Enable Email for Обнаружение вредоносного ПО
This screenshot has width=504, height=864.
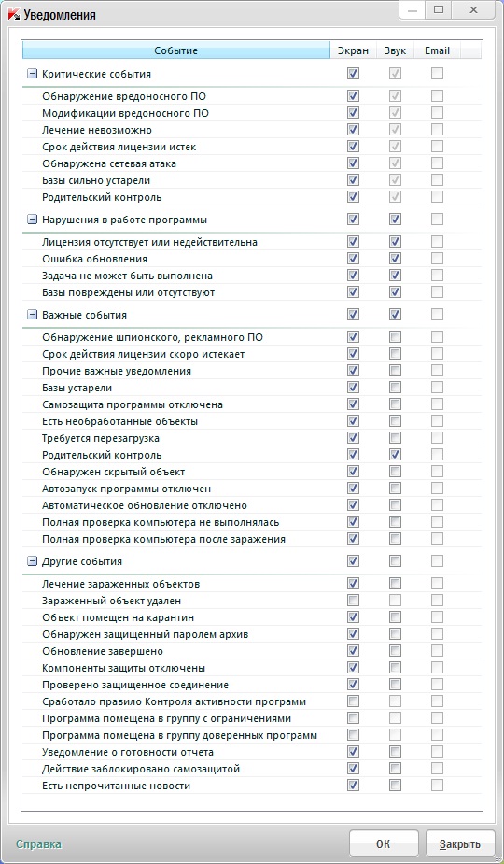(437, 96)
